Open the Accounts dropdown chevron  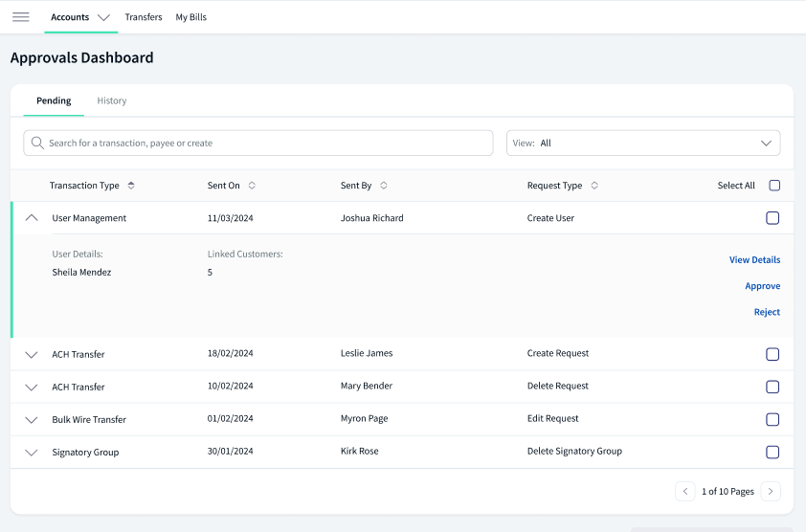103,17
